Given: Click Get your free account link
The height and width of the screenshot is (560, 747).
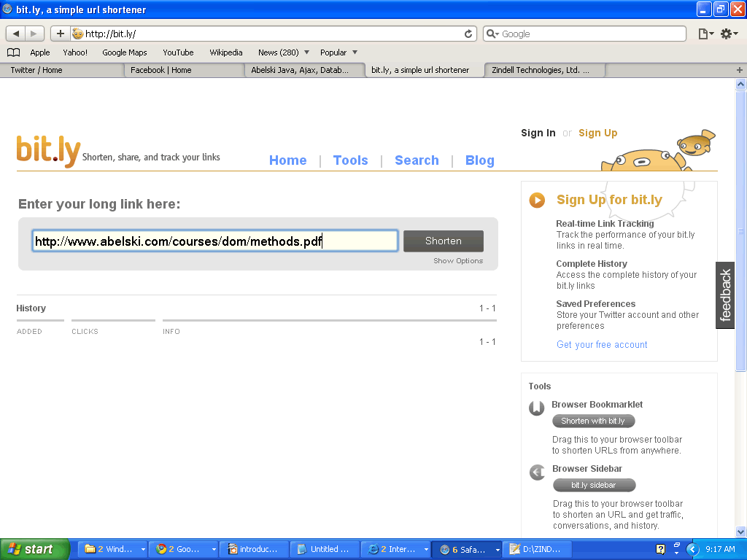Looking at the screenshot, I should pyautogui.click(x=602, y=345).
